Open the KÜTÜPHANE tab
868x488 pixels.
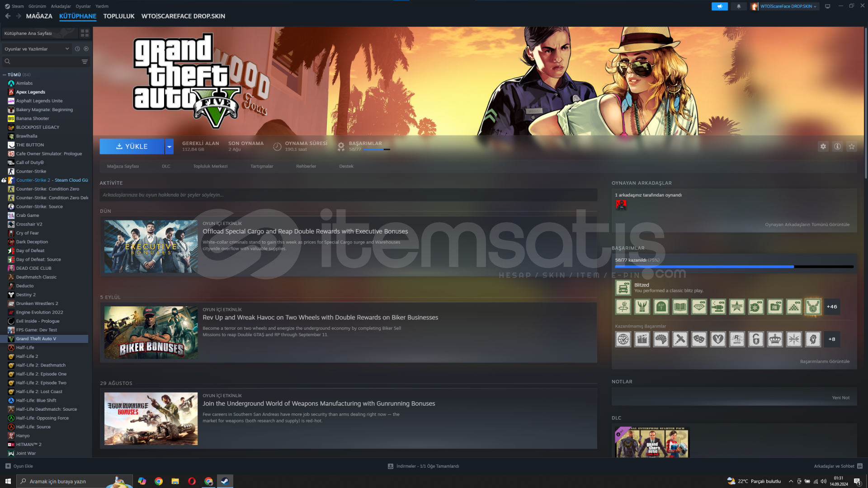pos(78,16)
